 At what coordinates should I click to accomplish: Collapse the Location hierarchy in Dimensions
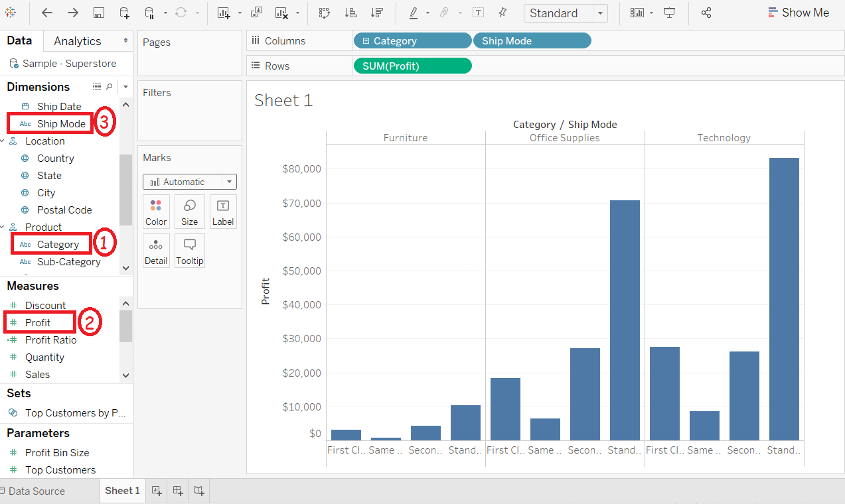[3, 141]
